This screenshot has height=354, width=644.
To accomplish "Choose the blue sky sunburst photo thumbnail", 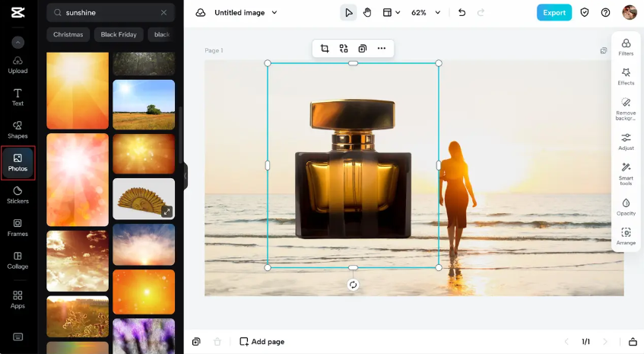I will pos(144,244).
